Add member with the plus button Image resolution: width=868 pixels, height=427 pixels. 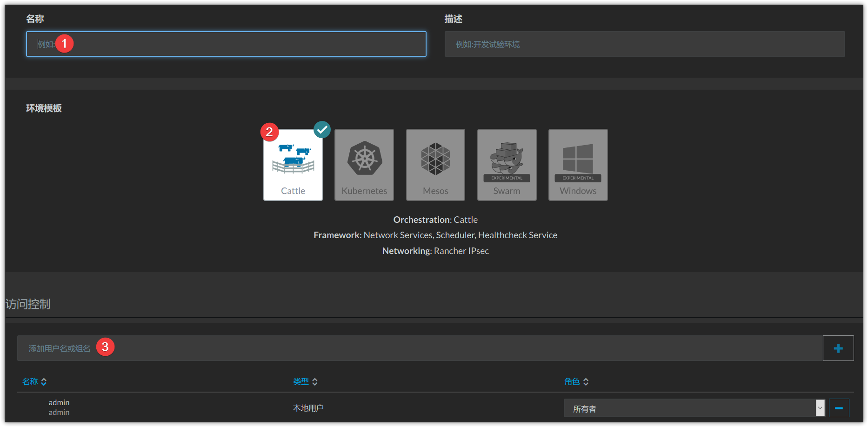click(838, 348)
